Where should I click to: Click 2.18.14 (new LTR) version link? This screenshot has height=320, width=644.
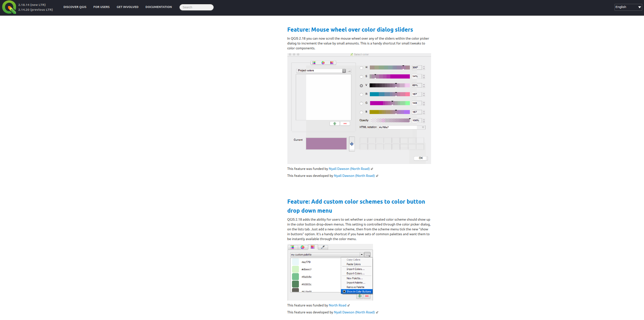coord(32,5)
